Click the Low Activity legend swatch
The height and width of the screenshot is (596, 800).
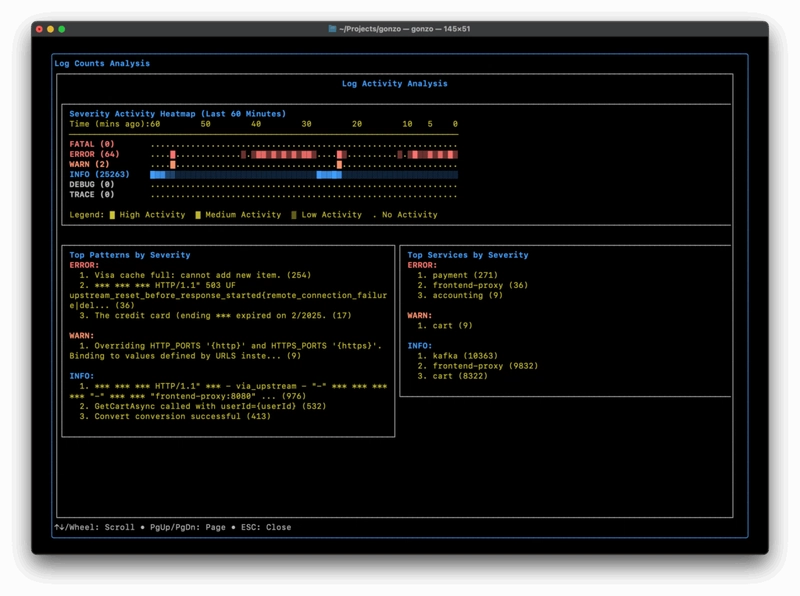[293, 215]
